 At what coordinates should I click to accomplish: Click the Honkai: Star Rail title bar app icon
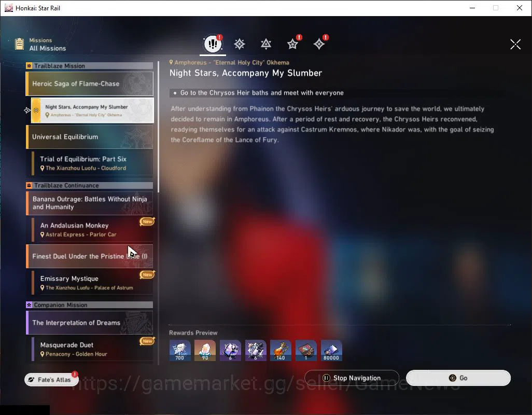pyautogui.click(x=9, y=8)
